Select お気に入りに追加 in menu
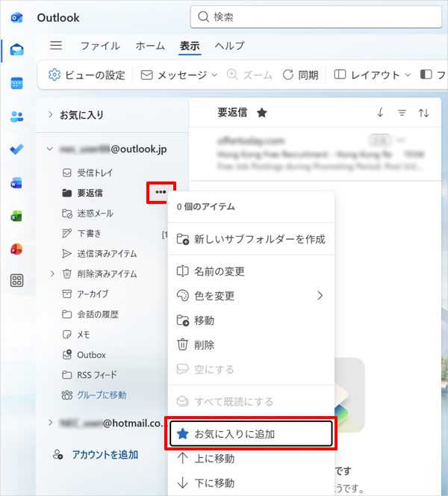 click(x=251, y=434)
